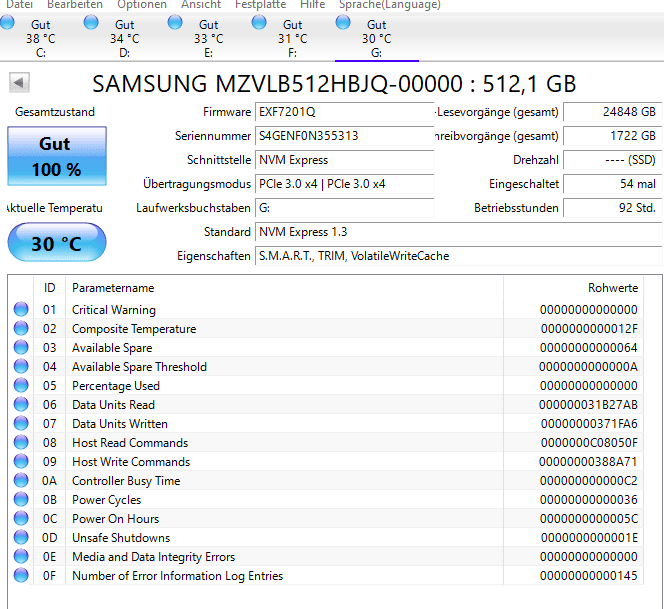Click the previous disk arrow button
Viewport: 664px width, 609px height.
(19, 82)
